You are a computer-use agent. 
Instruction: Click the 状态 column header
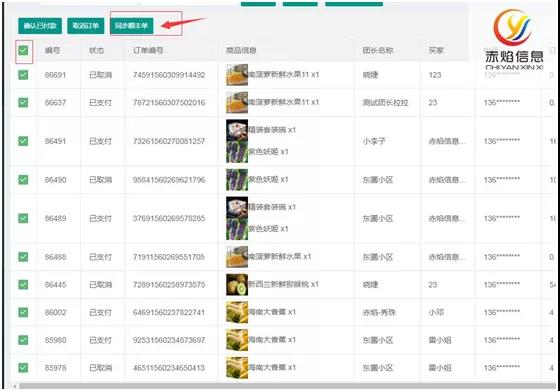96,50
